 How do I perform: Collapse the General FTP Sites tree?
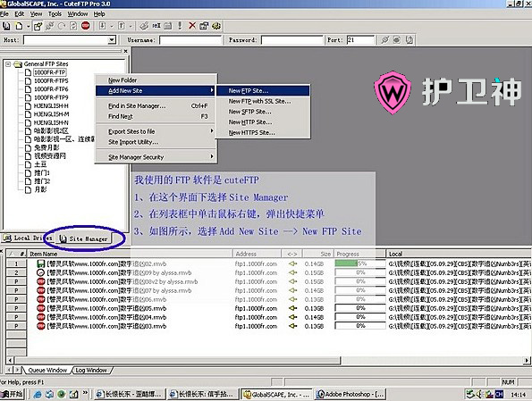tap(8, 63)
